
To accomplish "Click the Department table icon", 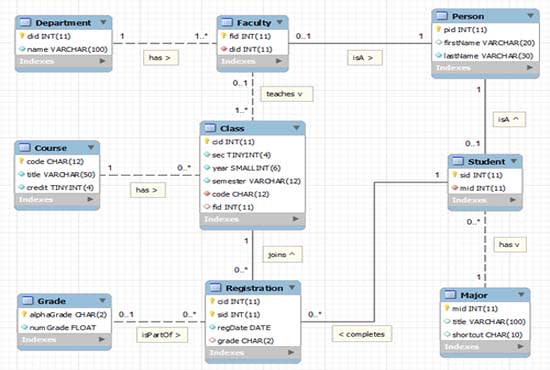I will (x=25, y=22).
